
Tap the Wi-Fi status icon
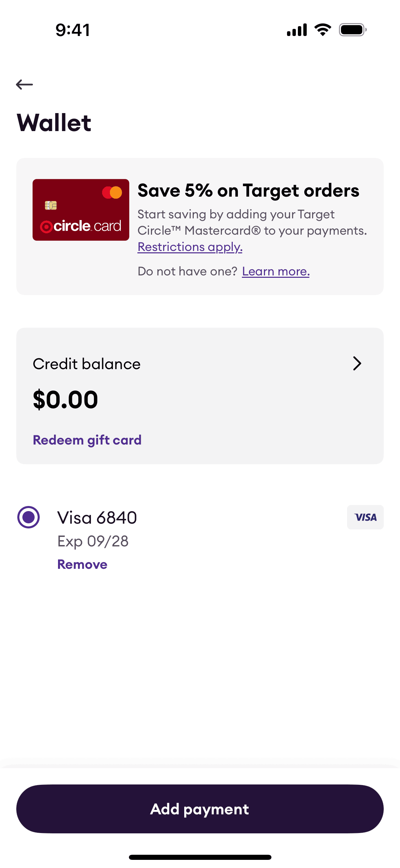click(323, 30)
